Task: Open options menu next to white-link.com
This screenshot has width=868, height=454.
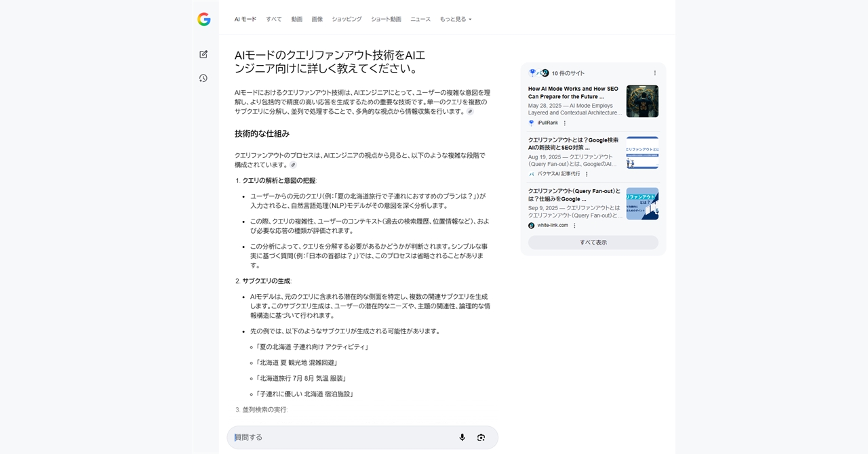Action: [574, 226]
